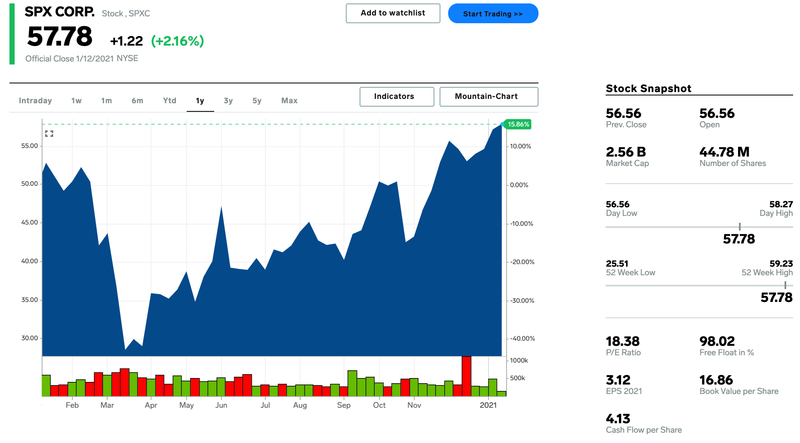Click the +1.22 price change value
This screenshot has width=800, height=443.
[127, 41]
